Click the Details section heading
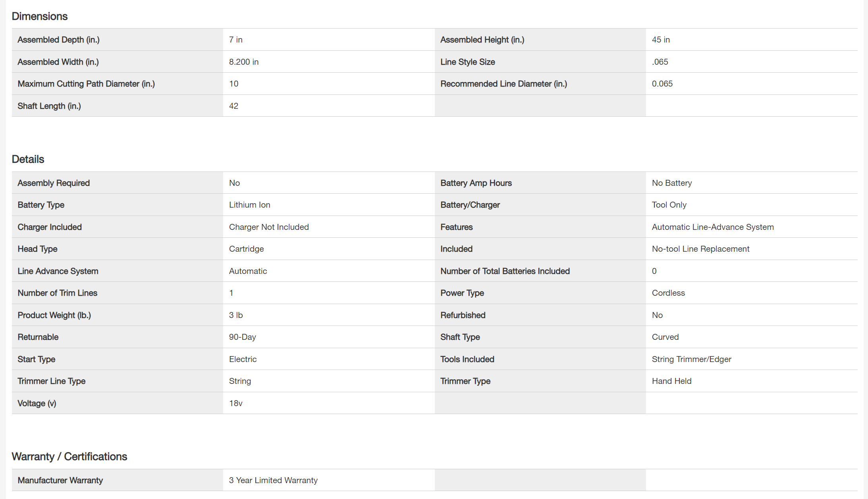Screen dimensions: 868x499 [x=28, y=159]
